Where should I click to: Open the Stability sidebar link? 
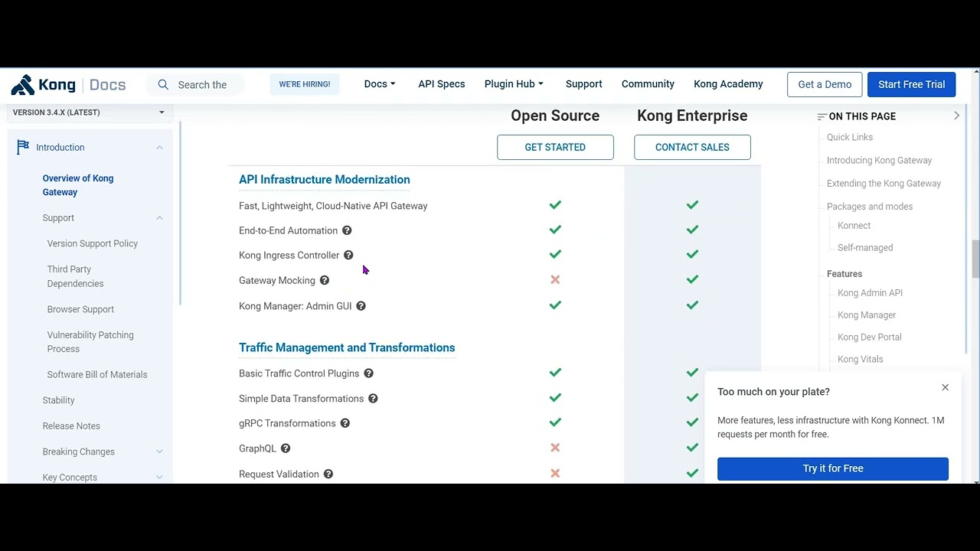[x=58, y=400]
